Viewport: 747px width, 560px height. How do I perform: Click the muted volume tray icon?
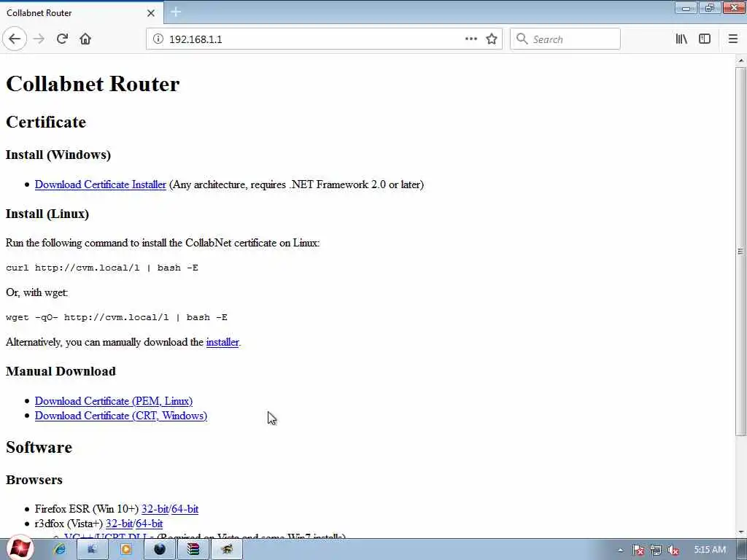(x=673, y=551)
